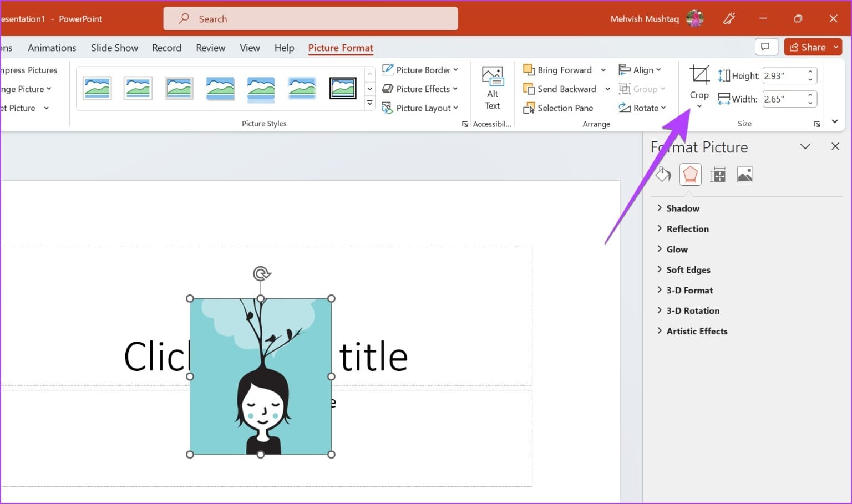Click the Selection Pane icon

point(529,108)
